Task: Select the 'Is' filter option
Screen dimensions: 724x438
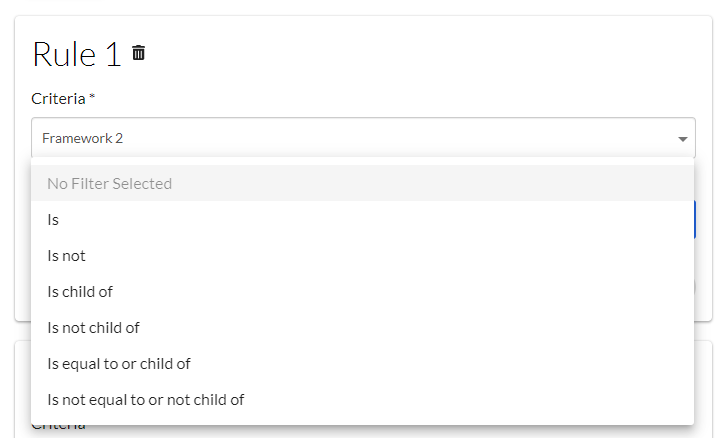Action: point(53,220)
